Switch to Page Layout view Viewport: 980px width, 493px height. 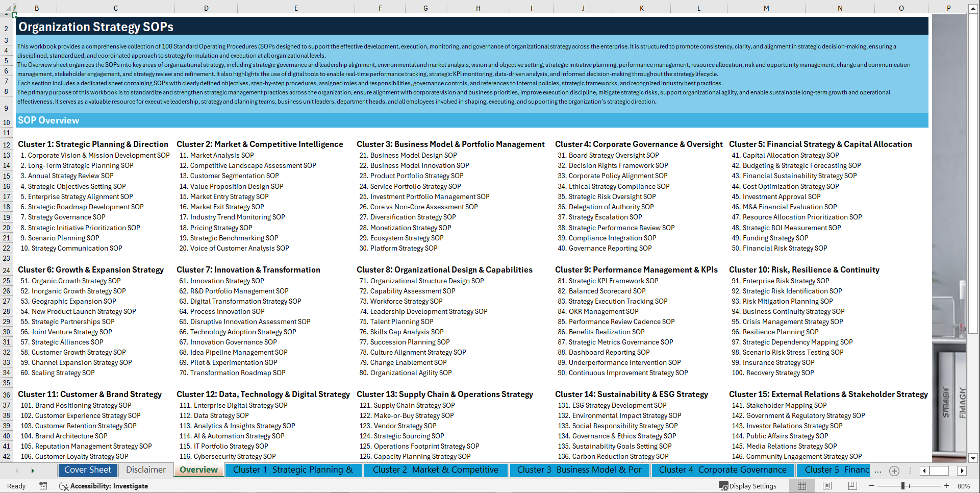pos(826,486)
